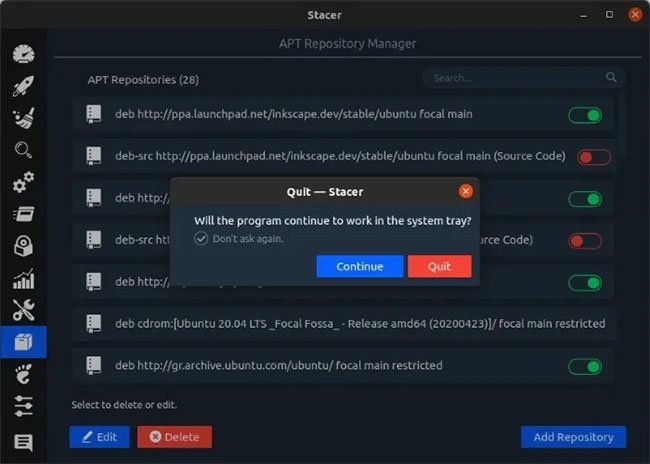Select the inkscape.dev stable ubuntu focal main deb row
This screenshot has width=650, height=464.
coord(343,114)
